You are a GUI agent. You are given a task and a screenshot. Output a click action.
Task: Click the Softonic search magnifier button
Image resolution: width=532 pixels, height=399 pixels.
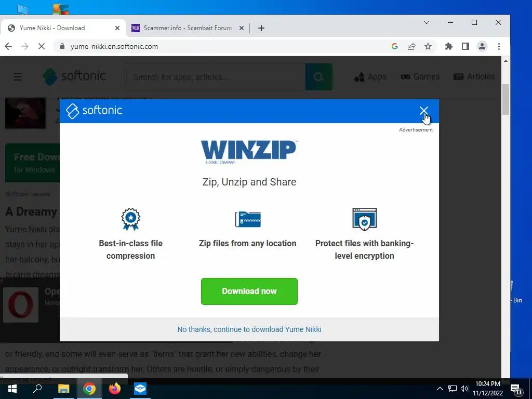point(318,77)
